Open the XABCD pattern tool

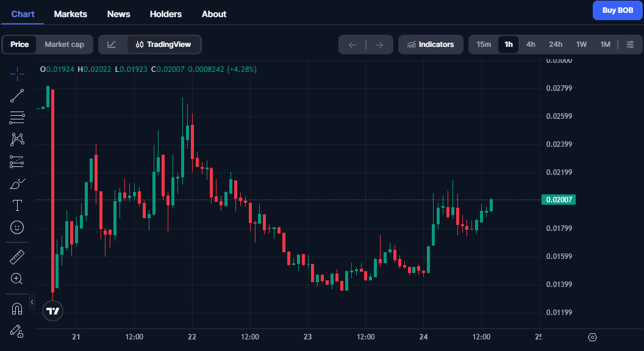[16, 139]
